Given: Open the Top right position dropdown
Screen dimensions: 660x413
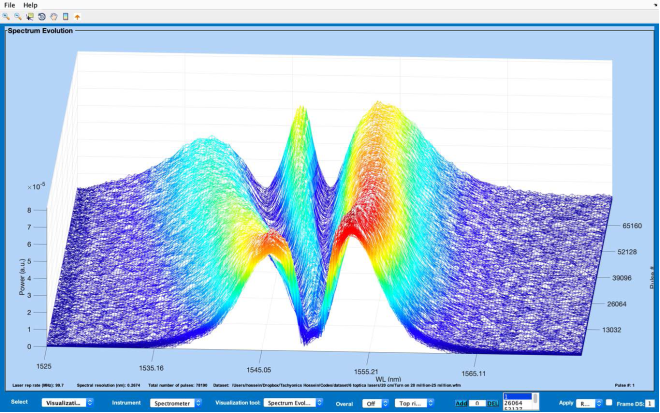Looking at the screenshot, I should click(412, 402).
